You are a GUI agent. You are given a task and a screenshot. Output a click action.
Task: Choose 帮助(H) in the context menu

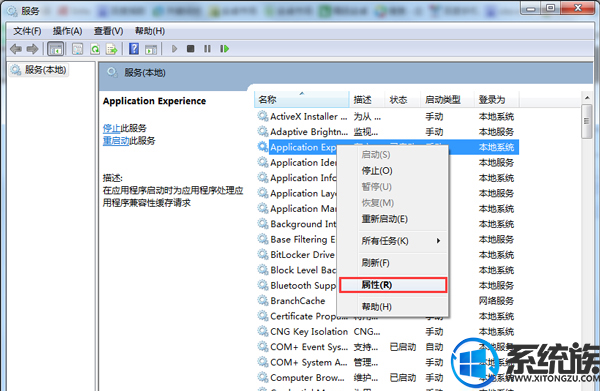click(x=393, y=307)
